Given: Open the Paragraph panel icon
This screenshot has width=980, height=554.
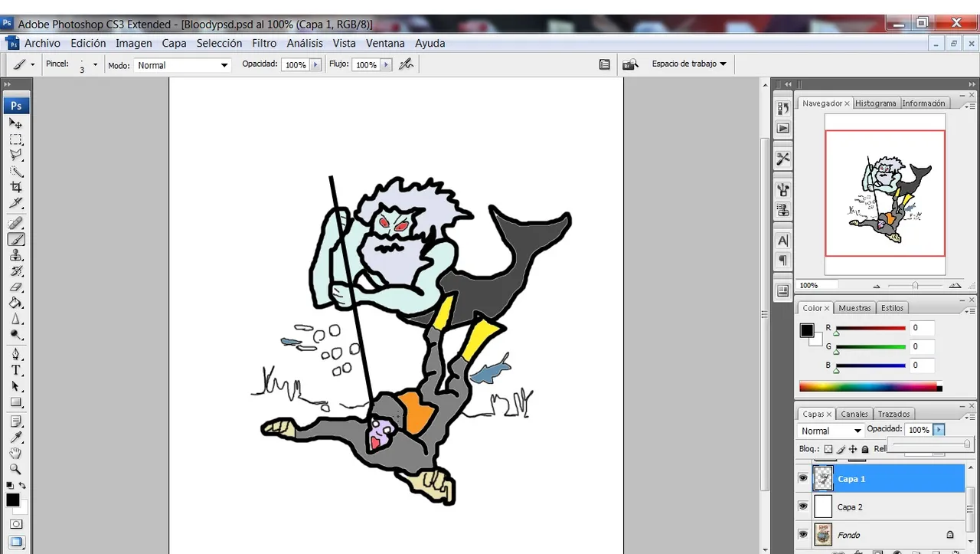Looking at the screenshot, I should [x=782, y=261].
